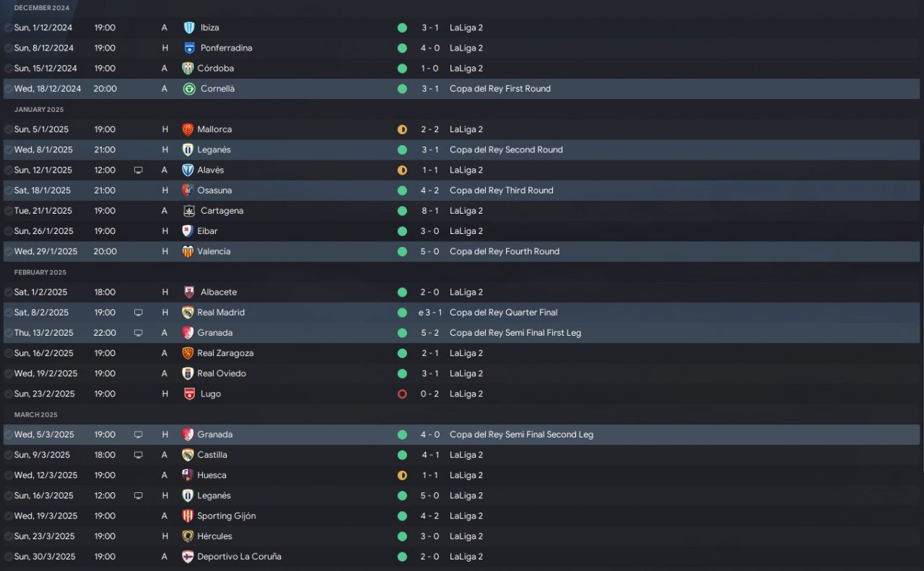
Task: Click the Valencia club crest icon
Action: click(188, 251)
